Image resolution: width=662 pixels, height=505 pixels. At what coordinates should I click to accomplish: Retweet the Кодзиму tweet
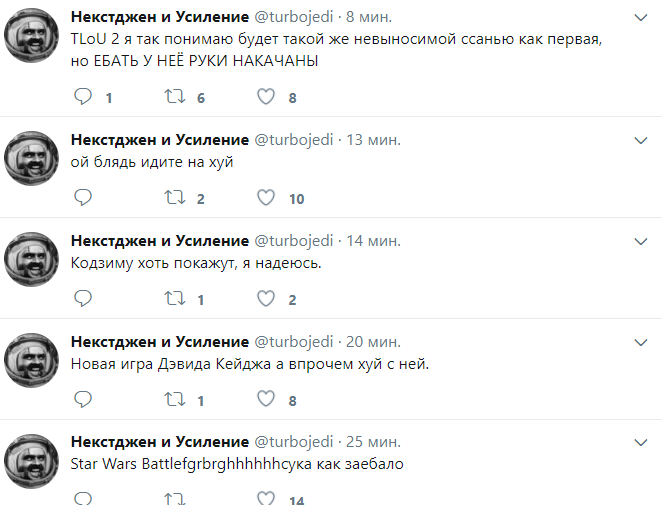[x=174, y=299]
